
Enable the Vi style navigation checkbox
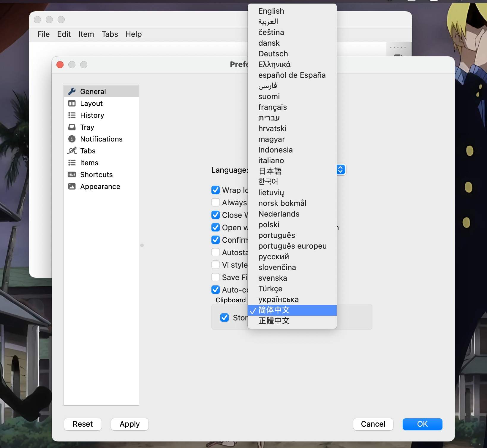point(216,265)
